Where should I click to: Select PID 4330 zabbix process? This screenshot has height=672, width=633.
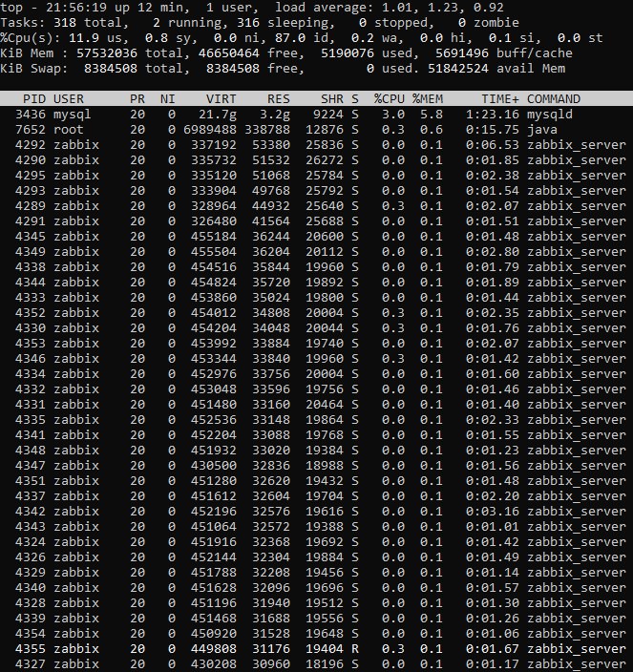click(30, 328)
